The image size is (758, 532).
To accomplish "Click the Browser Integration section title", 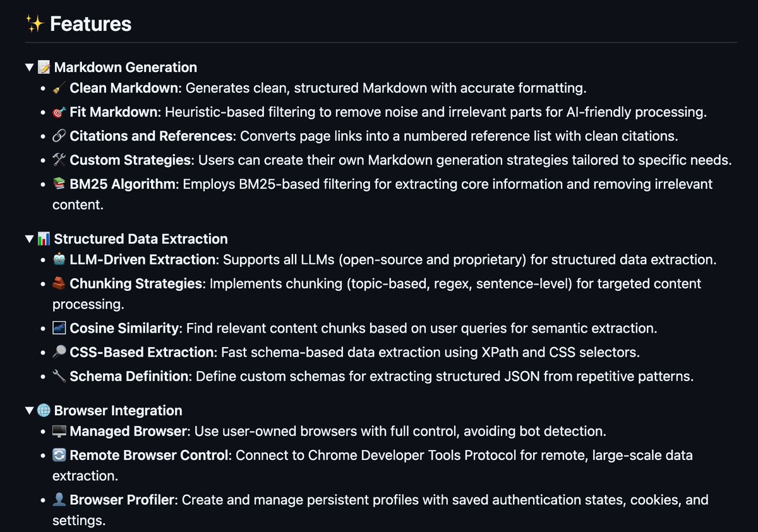I will pyautogui.click(x=118, y=410).
